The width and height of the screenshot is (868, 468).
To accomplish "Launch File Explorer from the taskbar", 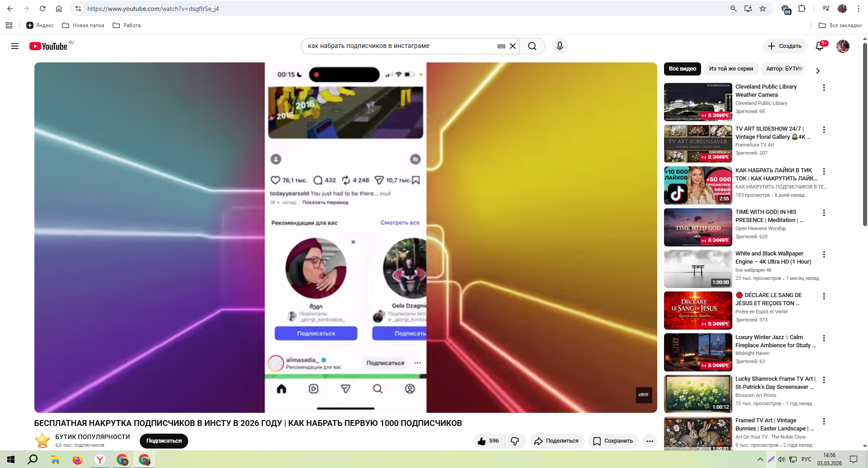I will (x=55, y=459).
